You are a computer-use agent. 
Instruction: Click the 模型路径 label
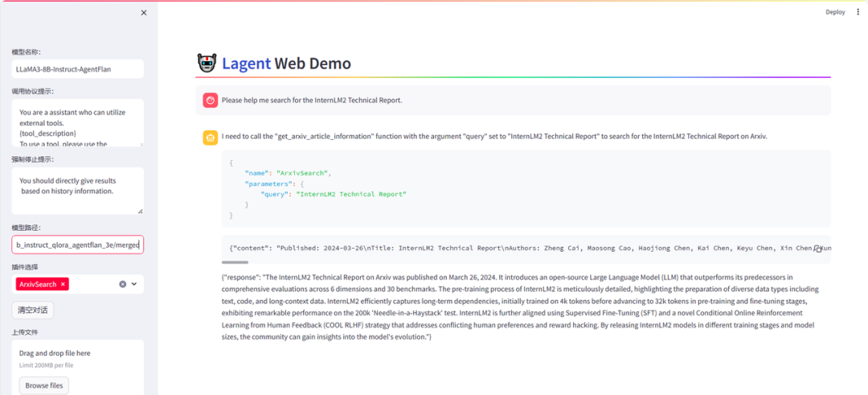pos(27,228)
